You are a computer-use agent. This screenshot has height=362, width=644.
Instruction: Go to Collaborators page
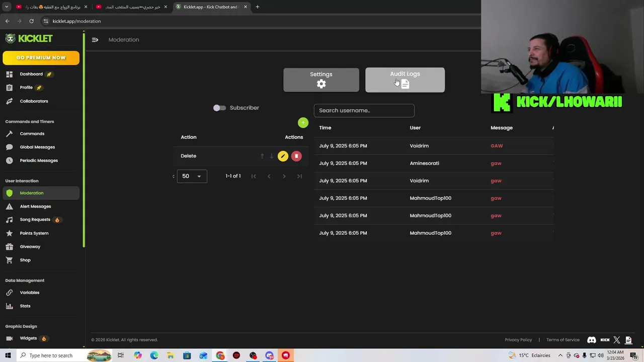click(34, 101)
